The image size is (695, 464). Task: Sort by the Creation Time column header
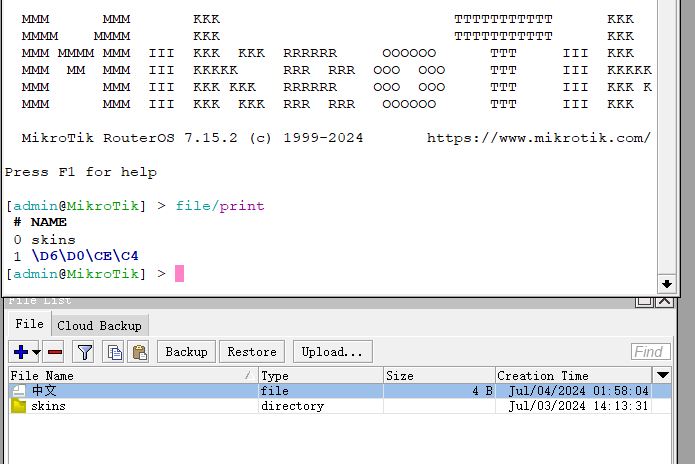click(574, 376)
